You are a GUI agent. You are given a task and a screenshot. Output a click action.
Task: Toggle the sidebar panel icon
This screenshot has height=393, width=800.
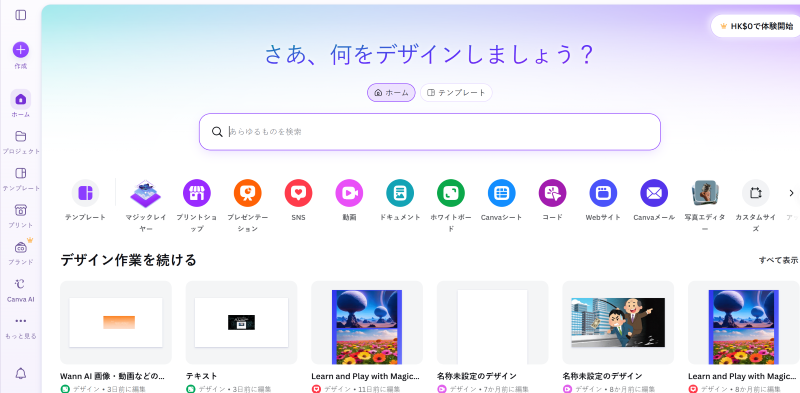pos(20,15)
